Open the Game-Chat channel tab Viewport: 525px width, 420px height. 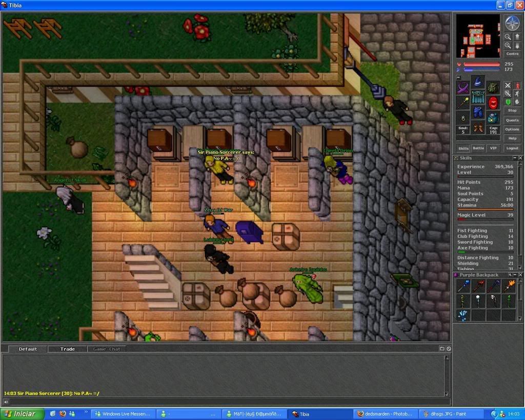pos(107,349)
